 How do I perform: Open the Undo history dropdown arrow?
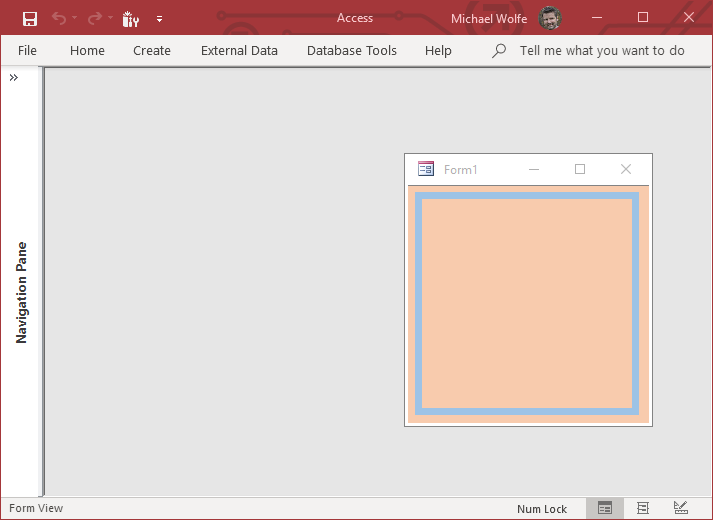75,18
